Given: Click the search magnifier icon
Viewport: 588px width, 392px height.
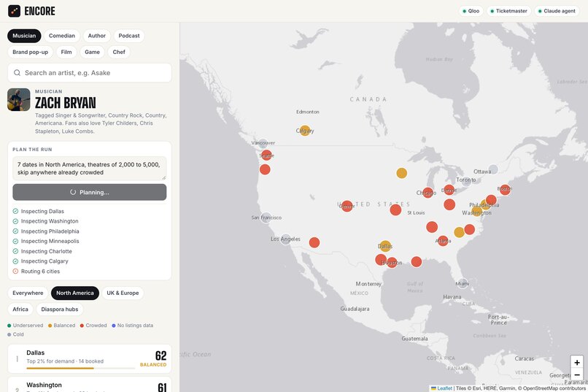Looking at the screenshot, I should tap(17, 73).
